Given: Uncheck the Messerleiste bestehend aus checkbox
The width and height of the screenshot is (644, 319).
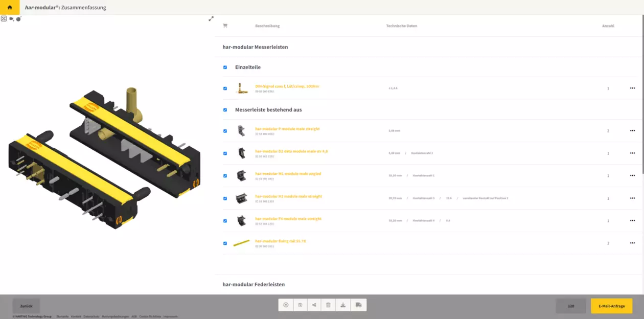Looking at the screenshot, I should coord(225,110).
